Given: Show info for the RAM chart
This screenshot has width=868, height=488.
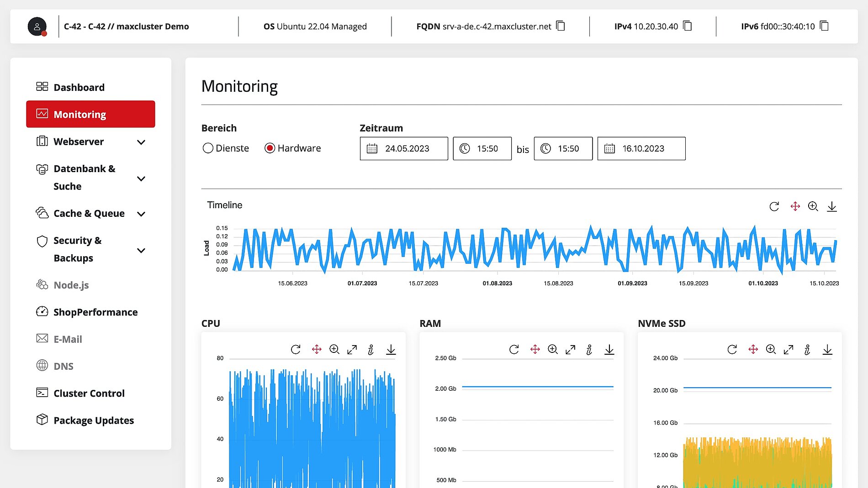Looking at the screenshot, I should click(x=589, y=350).
